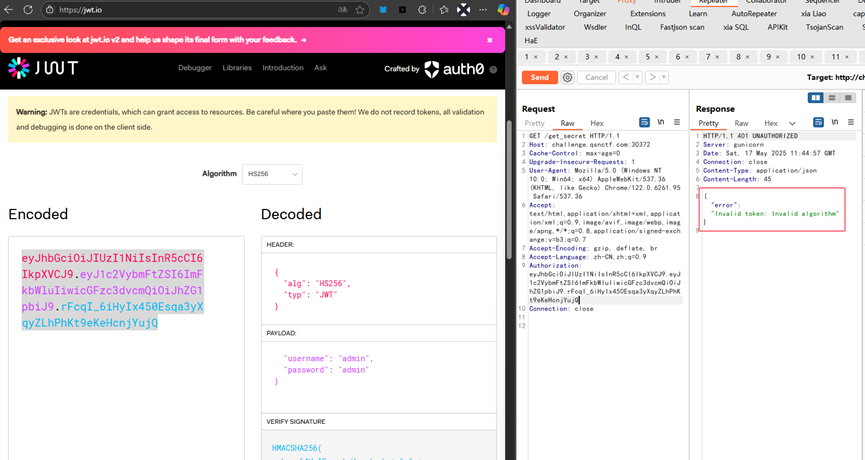Click the JWT logo
The image size is (865, 460).
tap(43, 68)
